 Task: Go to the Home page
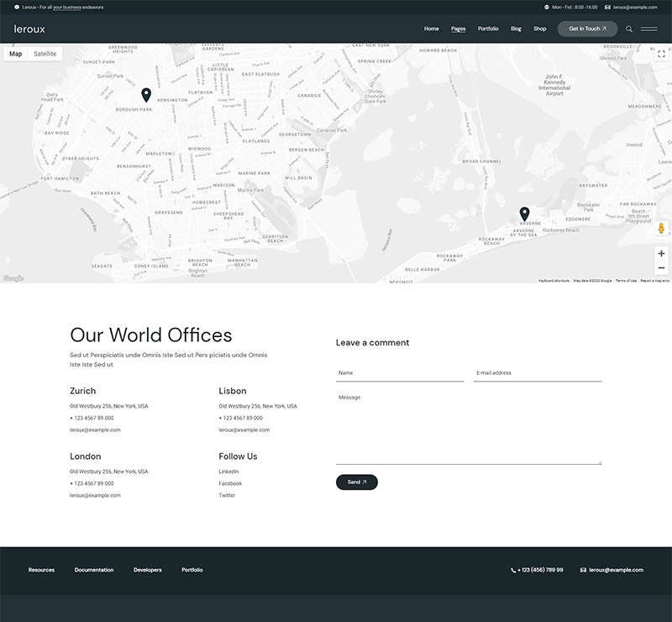(431, 29)
